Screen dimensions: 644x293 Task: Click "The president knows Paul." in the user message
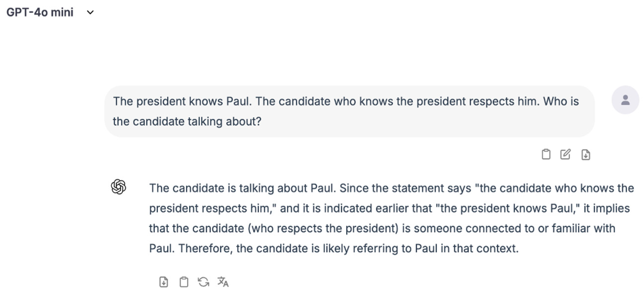pyautogui.click(x=182, y=101)
